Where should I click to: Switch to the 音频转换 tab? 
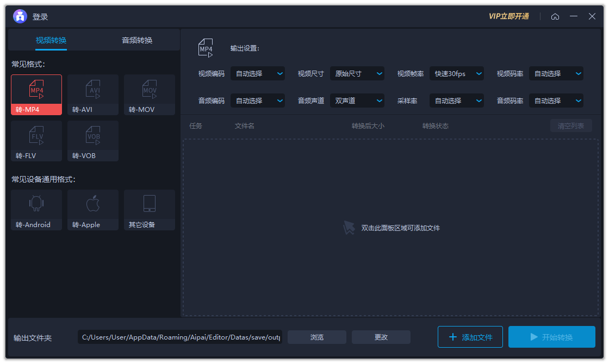(x=136, y=40)
